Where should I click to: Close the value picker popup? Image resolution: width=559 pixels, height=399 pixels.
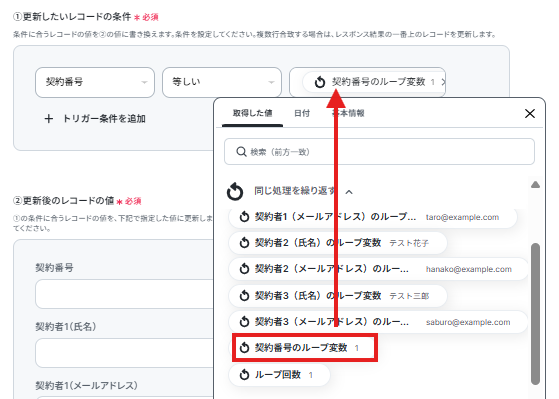[530, 113]
